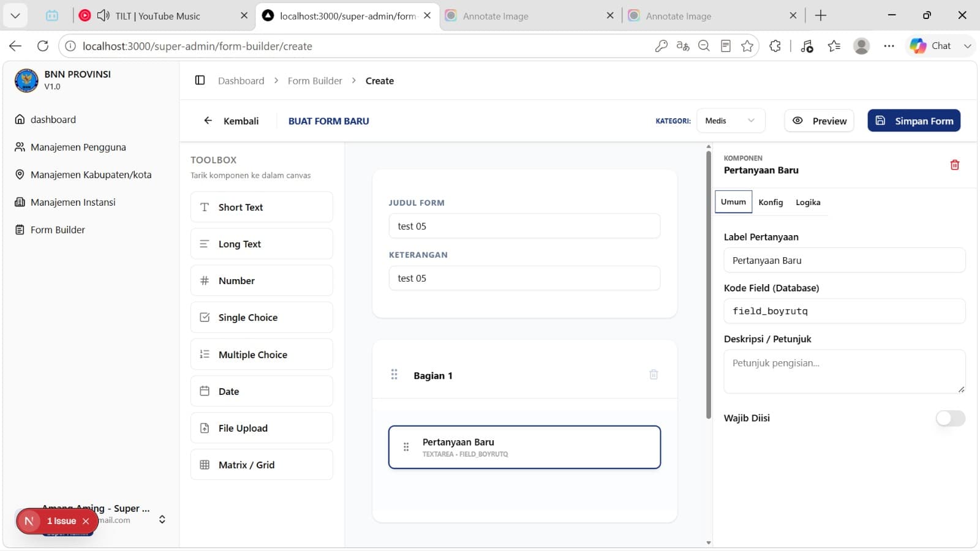
Task: Delete section Bagian 1 using trash icon
Action: coord(654,374)
